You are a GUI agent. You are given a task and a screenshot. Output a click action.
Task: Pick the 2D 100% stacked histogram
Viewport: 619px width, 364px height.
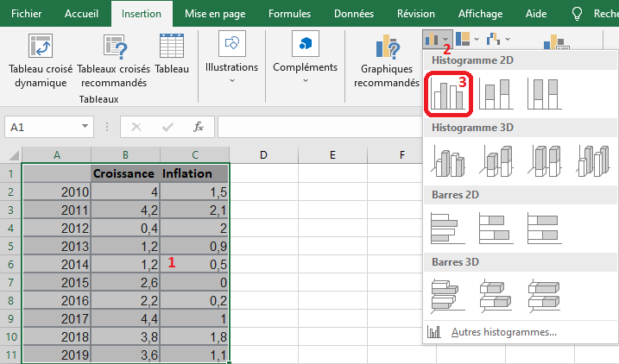point(546,94)
